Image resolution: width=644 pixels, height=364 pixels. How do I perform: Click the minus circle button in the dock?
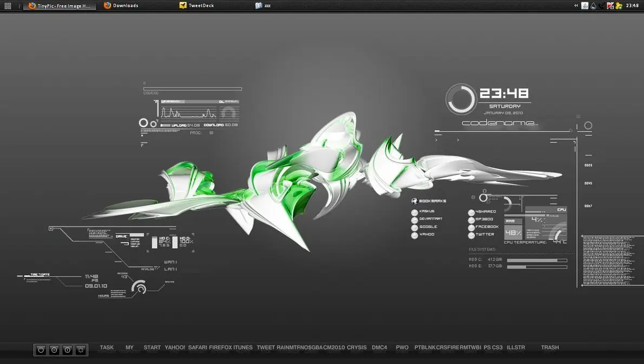tap(54, 350)
